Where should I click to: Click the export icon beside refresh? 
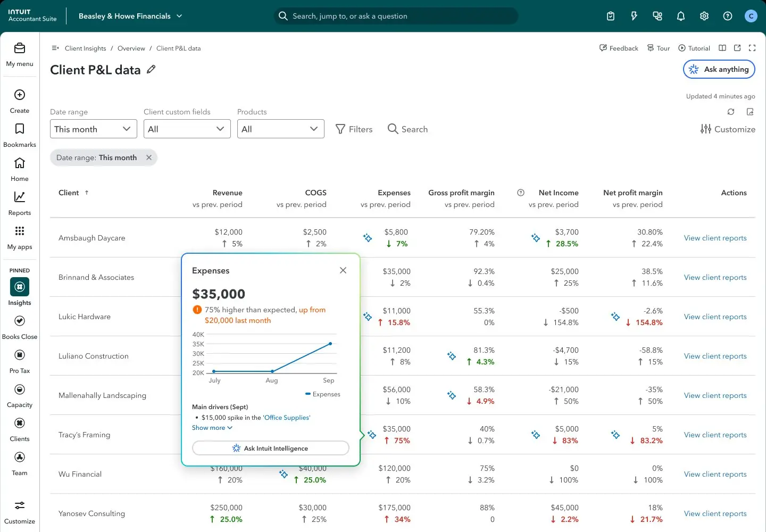click(x=750, y=112)
